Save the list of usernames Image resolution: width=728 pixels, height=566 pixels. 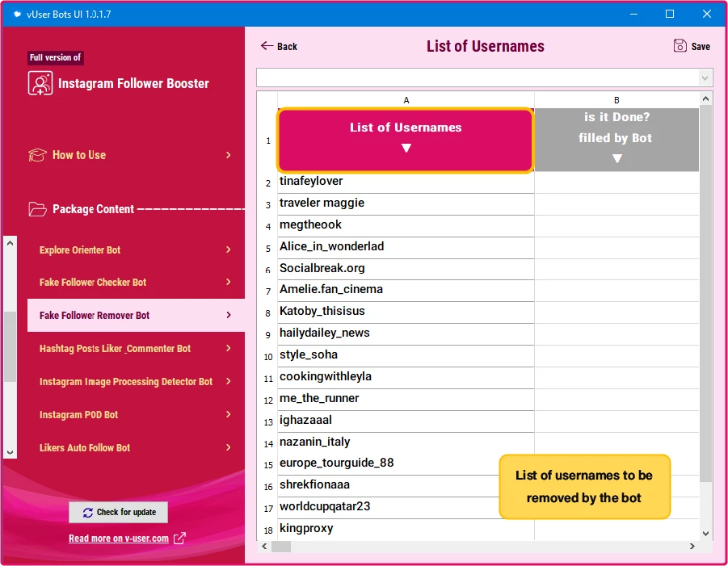tap(692, 46)
